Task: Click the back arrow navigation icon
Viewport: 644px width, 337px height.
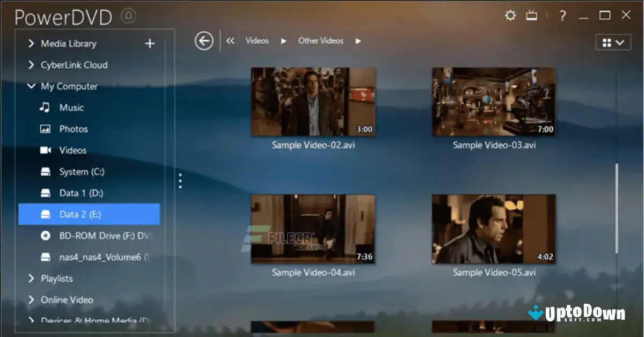Action: coord(203,40)
